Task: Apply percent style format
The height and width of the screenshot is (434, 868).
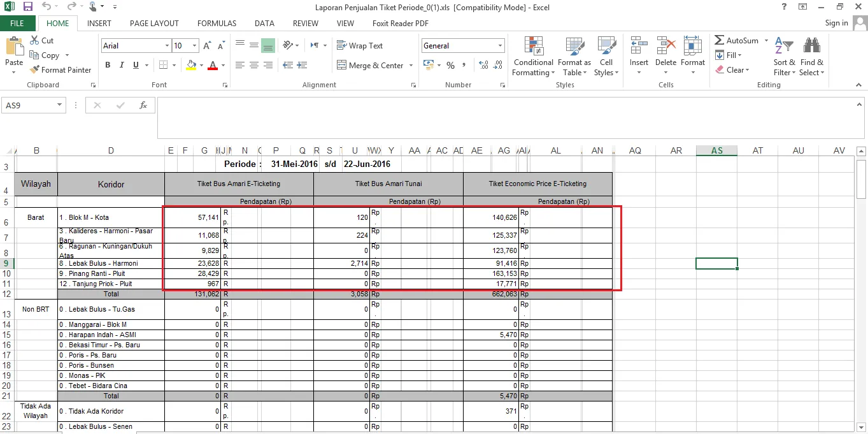Action: 450,65
